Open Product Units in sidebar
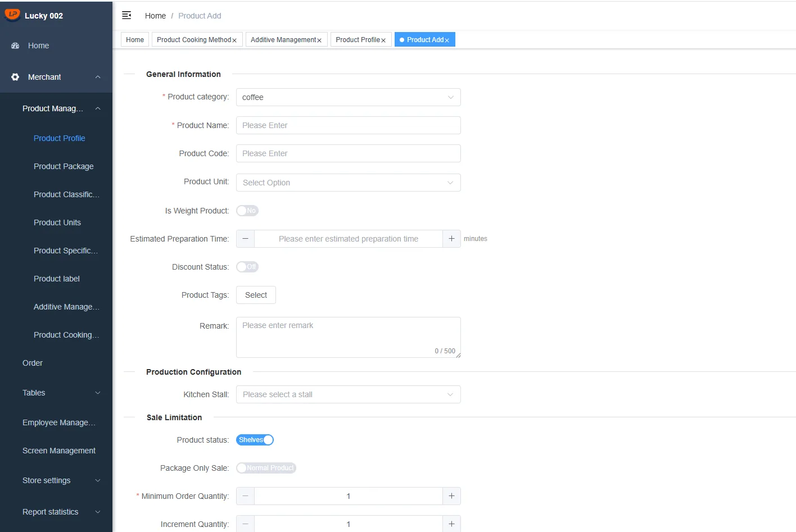796x532 pixels. click(x=57, y=222)
